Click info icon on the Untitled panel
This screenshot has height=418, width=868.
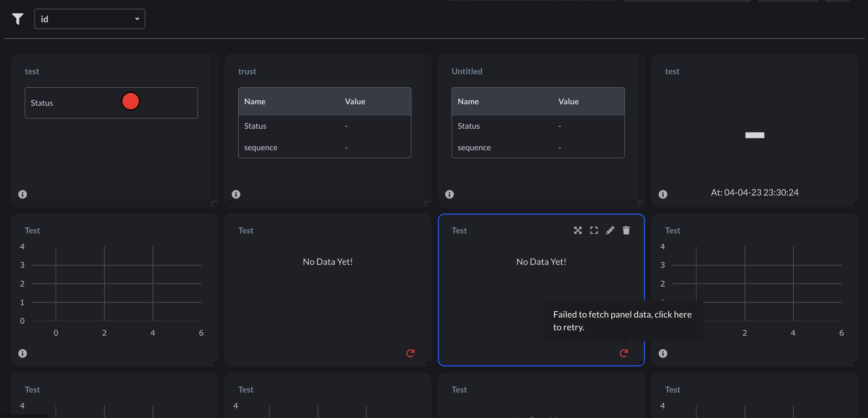[x=450, y=194]
